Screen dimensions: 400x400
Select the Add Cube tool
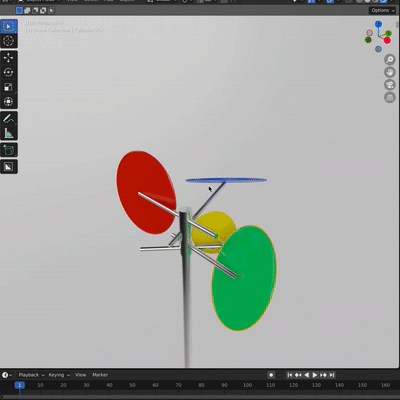click(8, 150)
